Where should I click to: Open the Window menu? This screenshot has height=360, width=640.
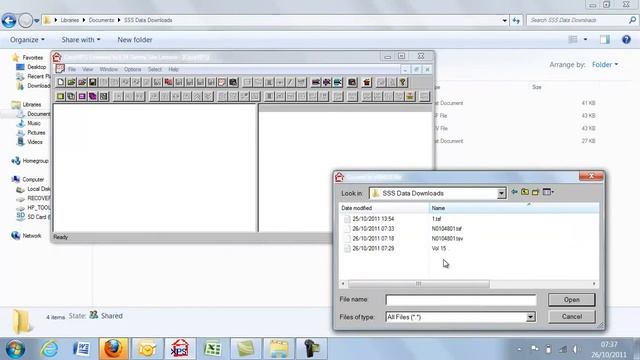108,69
